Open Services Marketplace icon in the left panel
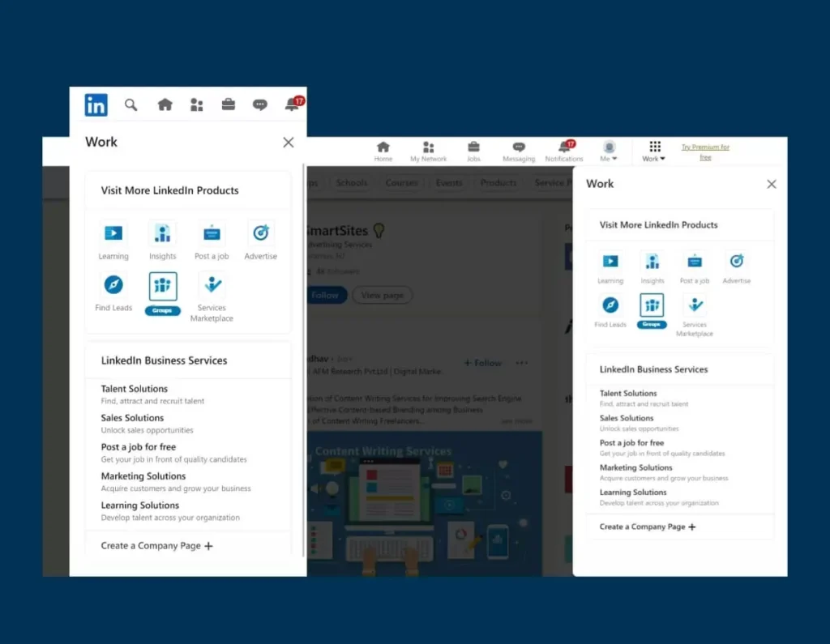 [212, 285]
